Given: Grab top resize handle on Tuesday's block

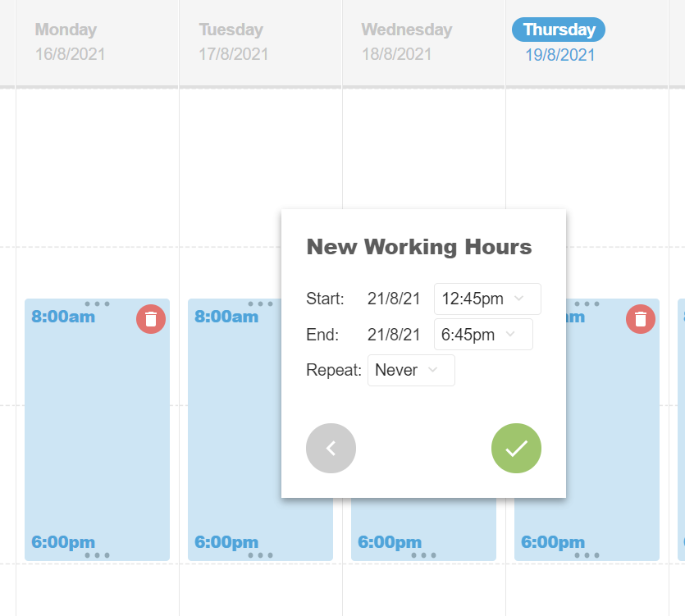Looking at the screenshot, I should pyautogui.click(x=260, y=304).
